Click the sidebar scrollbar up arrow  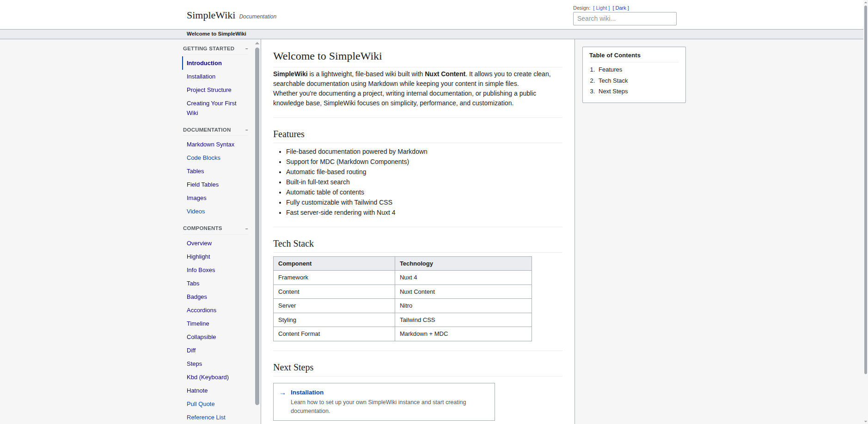(x=257, y=43)
